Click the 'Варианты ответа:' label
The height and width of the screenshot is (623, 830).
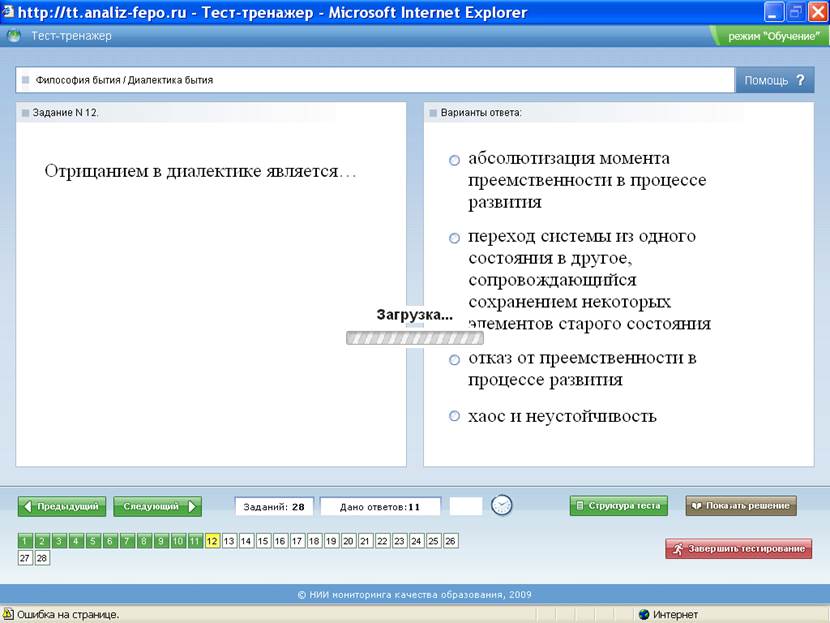tap(481, 112)
